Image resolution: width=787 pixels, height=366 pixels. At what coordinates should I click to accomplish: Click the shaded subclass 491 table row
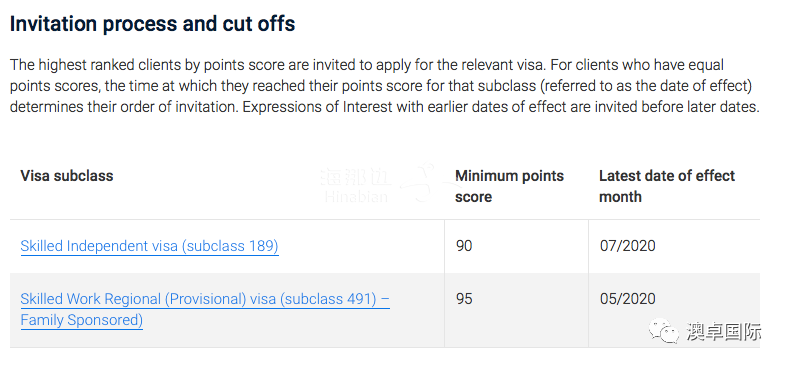tap(385, 310)
